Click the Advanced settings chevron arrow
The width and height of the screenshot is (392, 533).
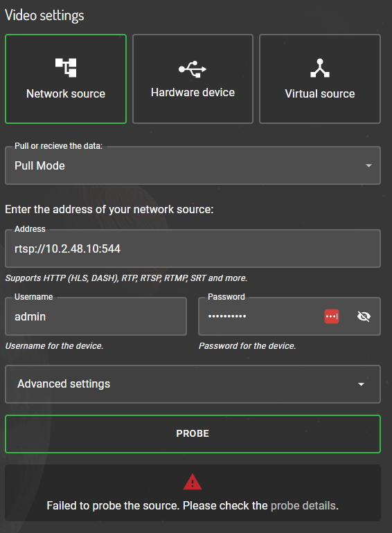click(361, 384)
